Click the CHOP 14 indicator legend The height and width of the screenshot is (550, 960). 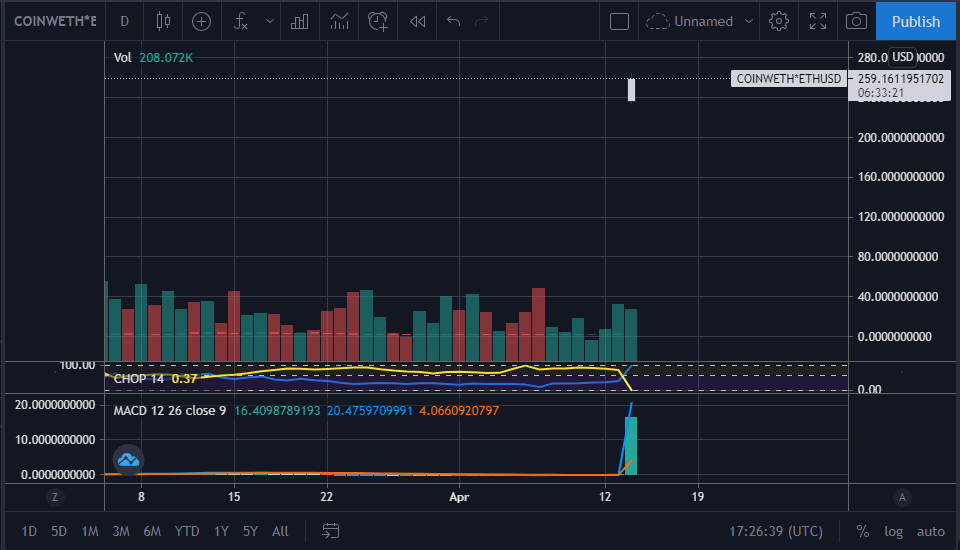pos(138,379)
